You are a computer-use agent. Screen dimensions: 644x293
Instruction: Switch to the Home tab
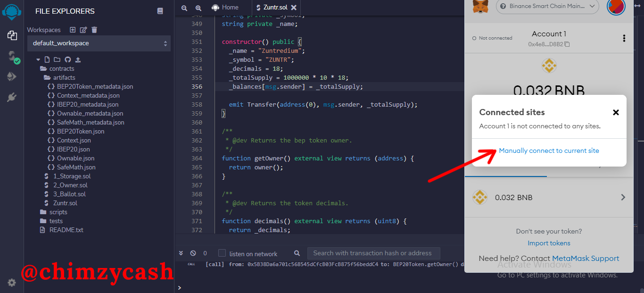(225, 8)
